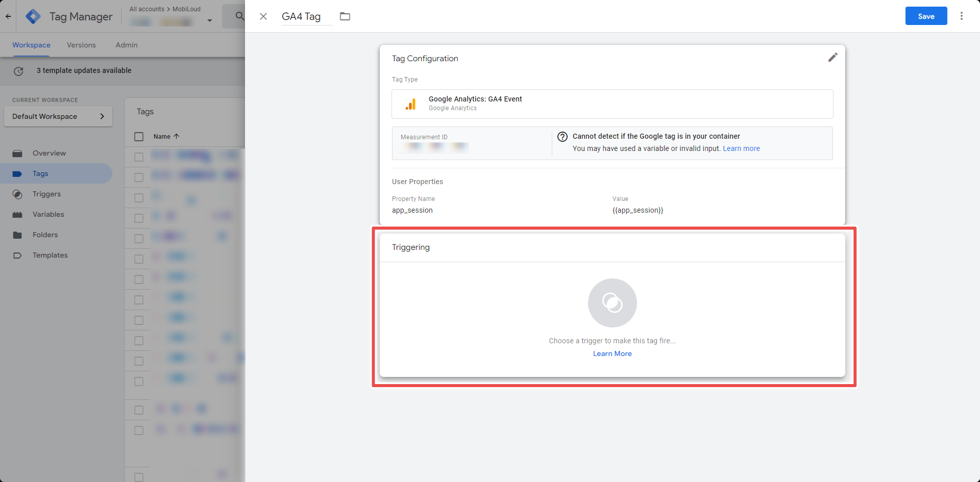
Task: Click the Measurement ID field
Action: click(472, 143)
